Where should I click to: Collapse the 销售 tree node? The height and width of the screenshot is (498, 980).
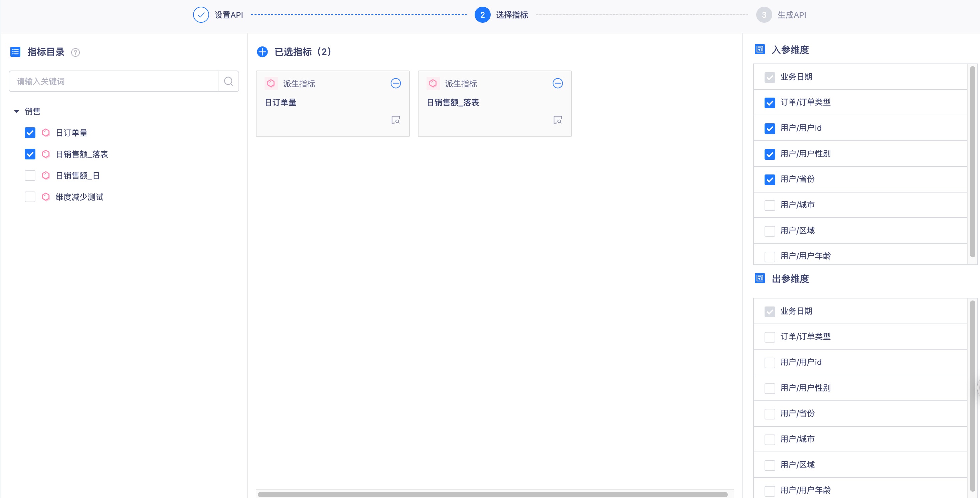[16, 112]
